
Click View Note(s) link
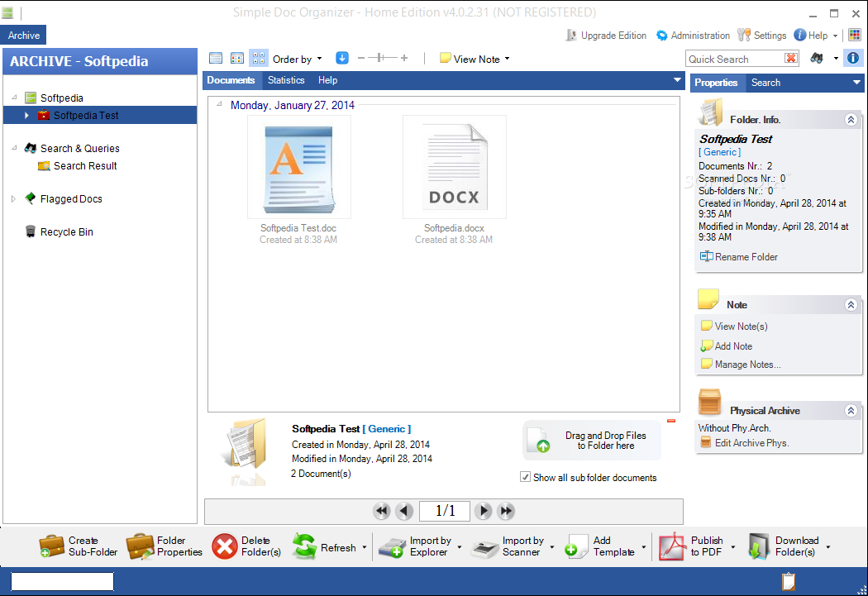(735, 327)
